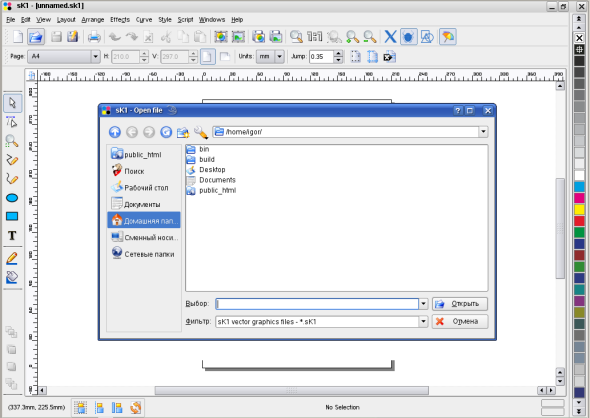Toggle portrait page orientation

point(207,57)
